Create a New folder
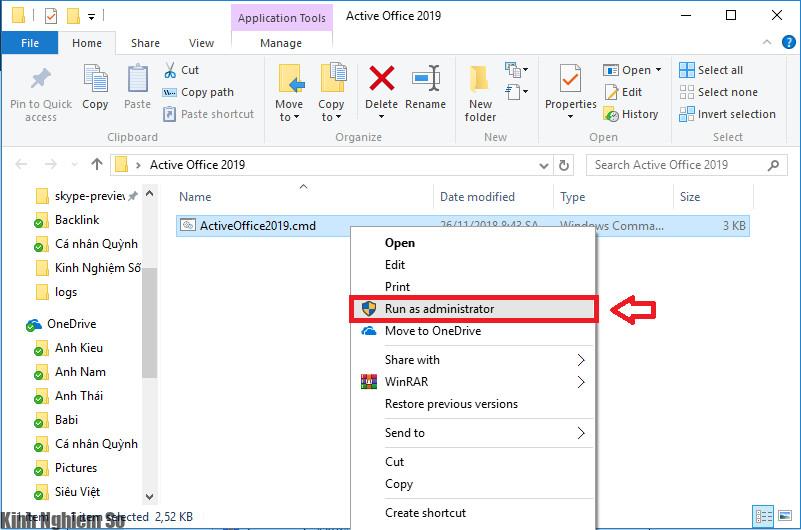This screenshot has height=530, width=801. (480, 93)
